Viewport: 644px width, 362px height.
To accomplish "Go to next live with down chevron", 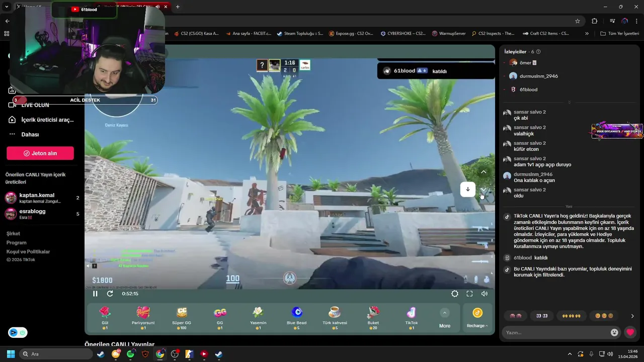I will (x=484, y=190).
